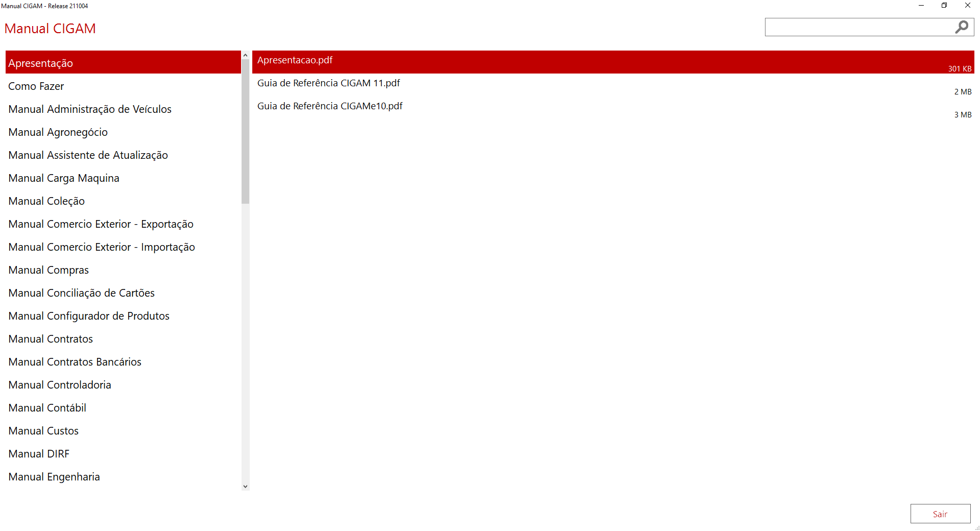Image resolution: width=980 pixels, height=531 pixels.
Task: Open the Apresentacao.pdf file
Action: coord(613,62)
